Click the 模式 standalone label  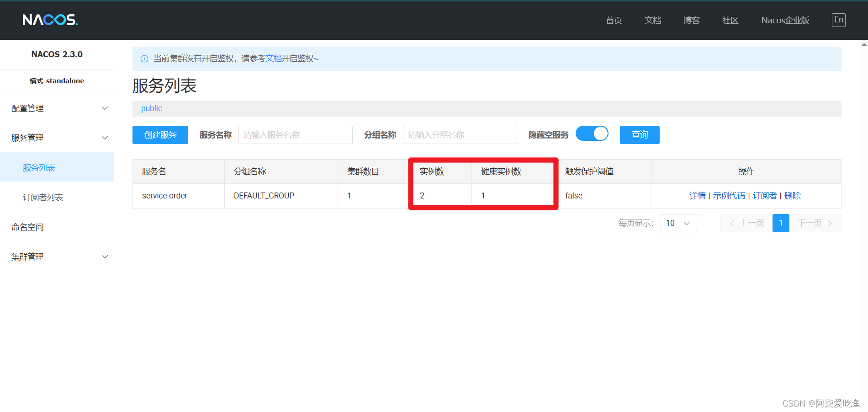tap(57, 81)
